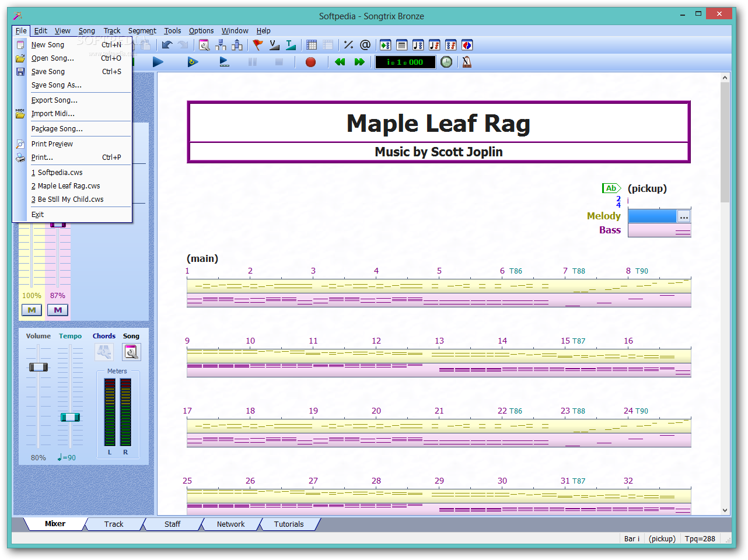Click the blue grid icon

(x=312, y=45)
